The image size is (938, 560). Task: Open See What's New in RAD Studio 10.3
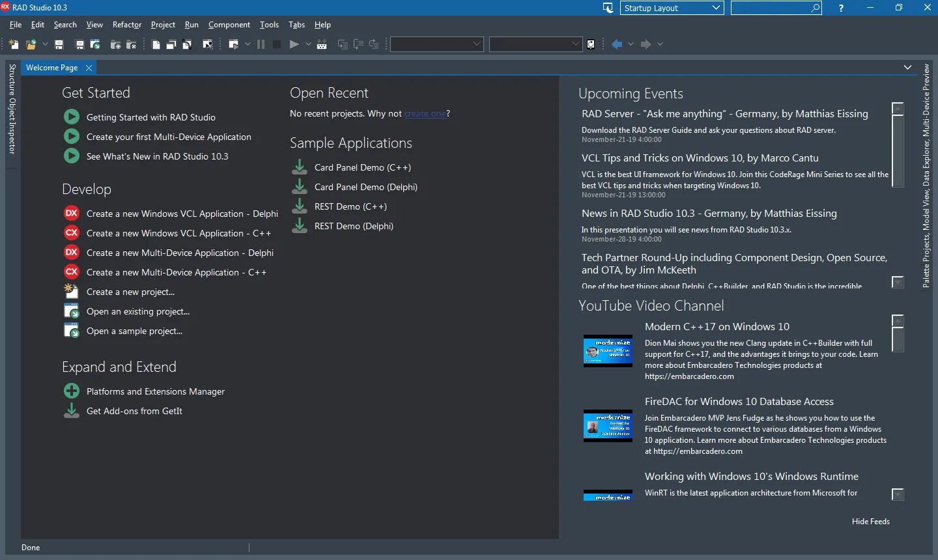coord(158,156)
